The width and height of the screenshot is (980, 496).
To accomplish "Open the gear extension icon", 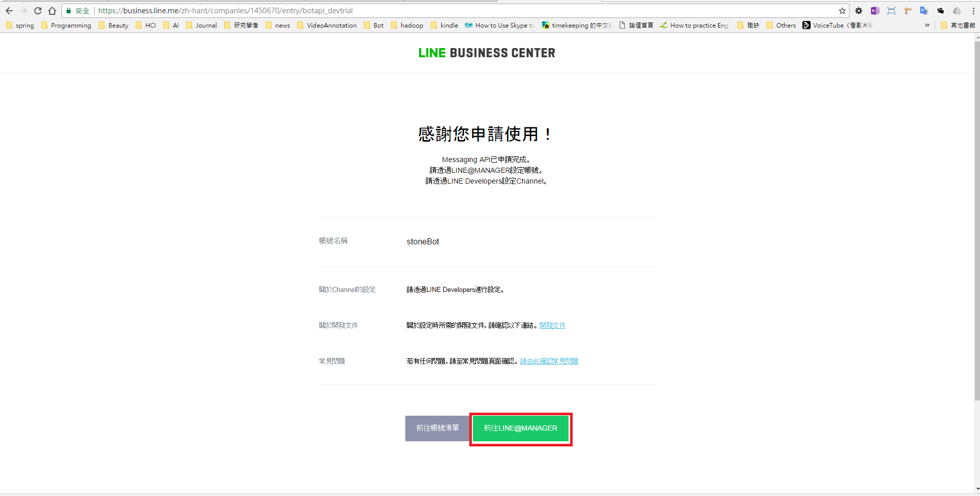I will click(859, 11).
